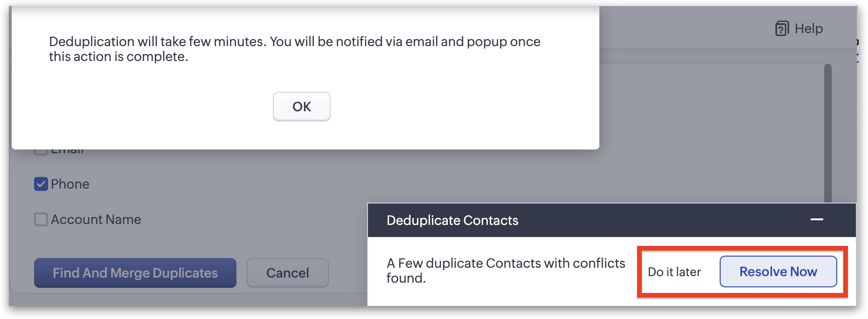Uncheck the Phone checkbox
The width and height of the screenshot is (868, 319).
41,184
